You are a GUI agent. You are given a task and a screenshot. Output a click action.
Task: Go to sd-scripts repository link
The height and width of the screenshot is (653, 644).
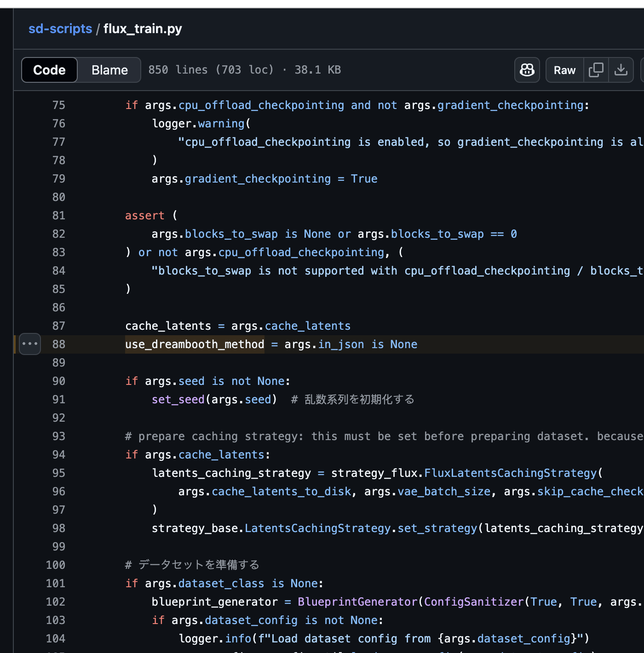tap(60, 29)
